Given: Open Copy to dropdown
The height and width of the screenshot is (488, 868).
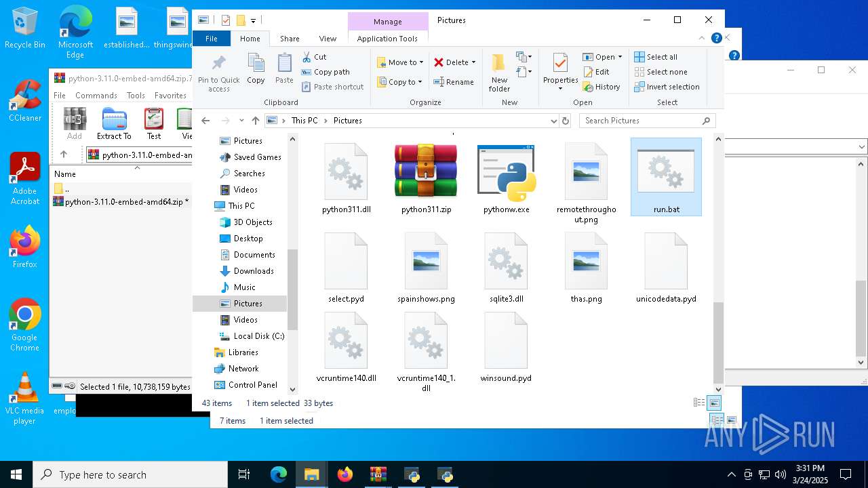Looking at the screenshot, I should point(399,82).
